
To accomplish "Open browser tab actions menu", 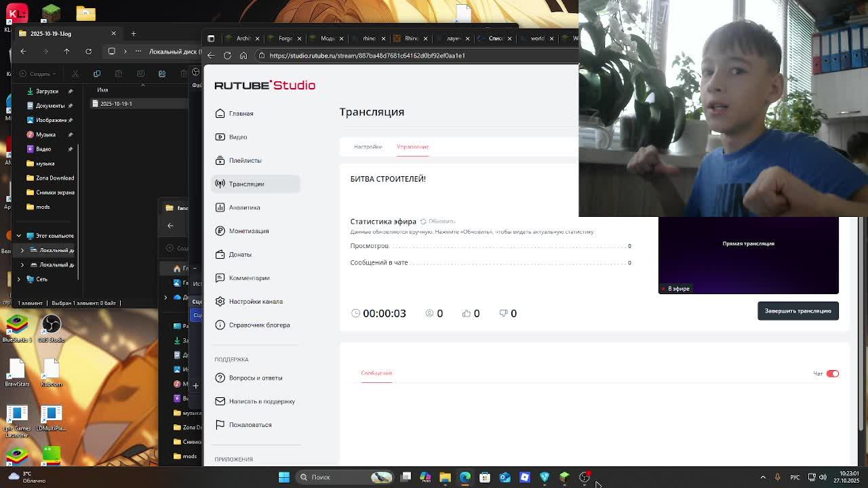I will (211, 38).
